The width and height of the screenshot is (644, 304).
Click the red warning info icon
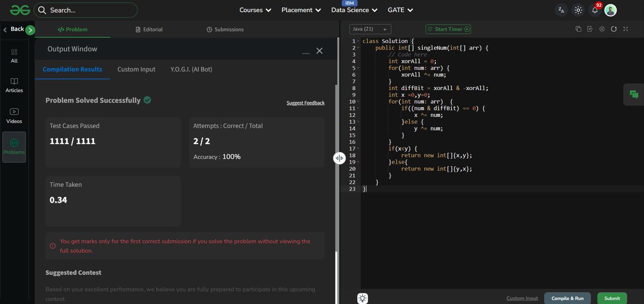tap(53, 246)
